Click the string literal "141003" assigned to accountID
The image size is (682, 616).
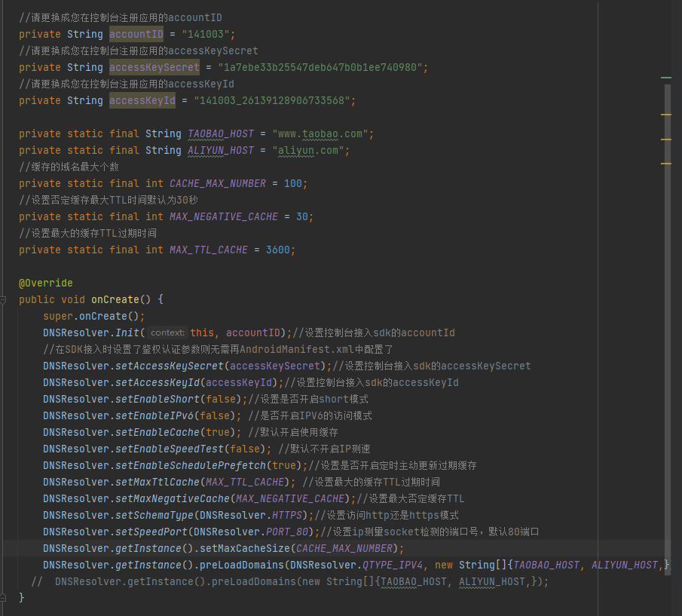[206, 34]
